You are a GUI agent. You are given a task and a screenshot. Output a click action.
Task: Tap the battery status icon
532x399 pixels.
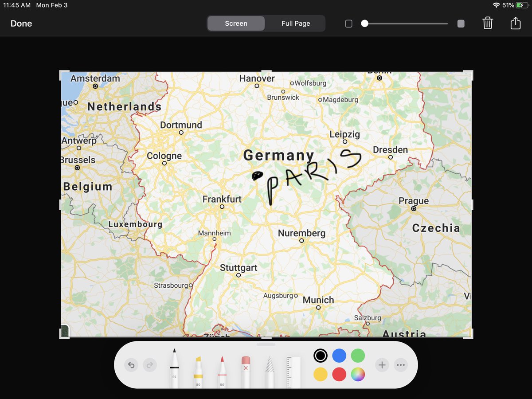(522, 5)
